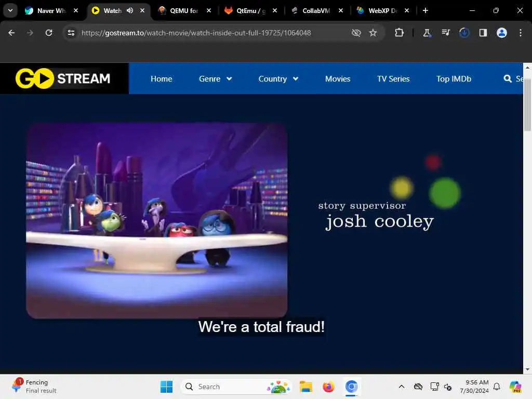Open the clock showing 9:56 AM
532x399 pixels.
click(474, 387)
